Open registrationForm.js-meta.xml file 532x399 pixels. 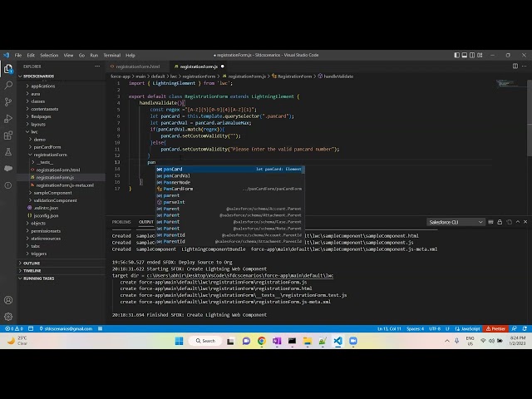point(65,185)
